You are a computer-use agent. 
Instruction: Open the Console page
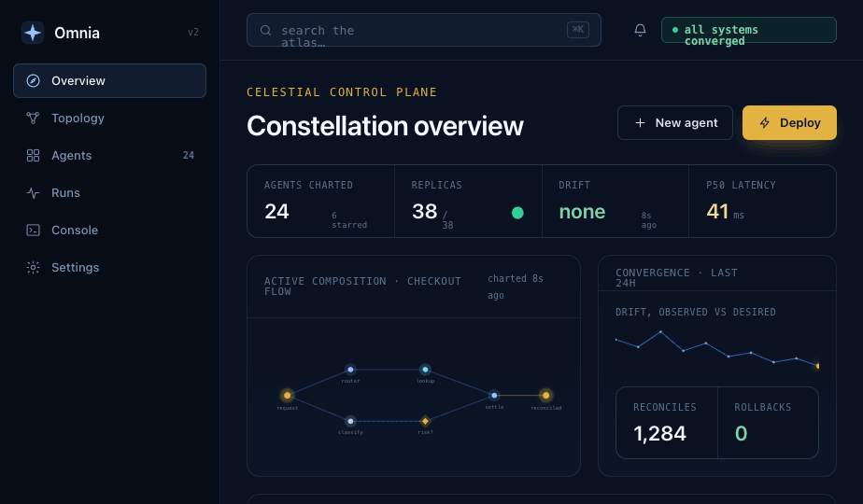click(x=109, y=230)
